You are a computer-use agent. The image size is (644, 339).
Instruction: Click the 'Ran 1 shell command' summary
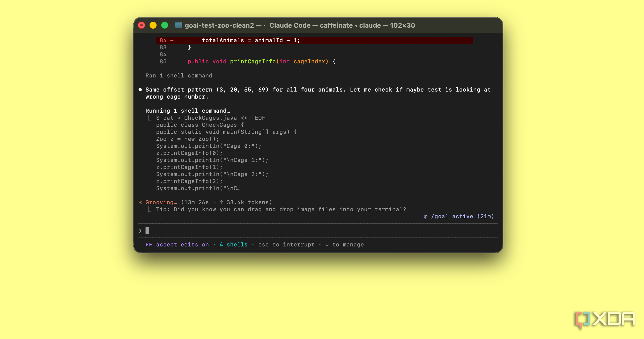tap(179, 75)
